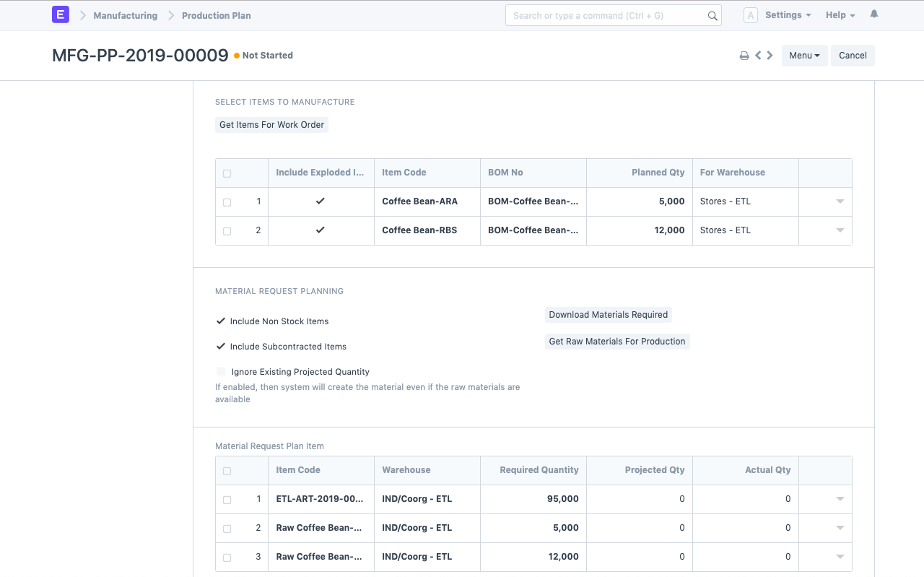924x577 pixels.
Task: Open the ERPNext home logo
Action: pyautogui.click(x=61, y=14)
